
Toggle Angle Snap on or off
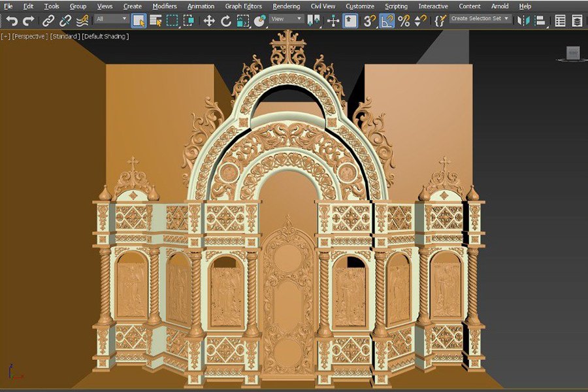pos(387,21)
